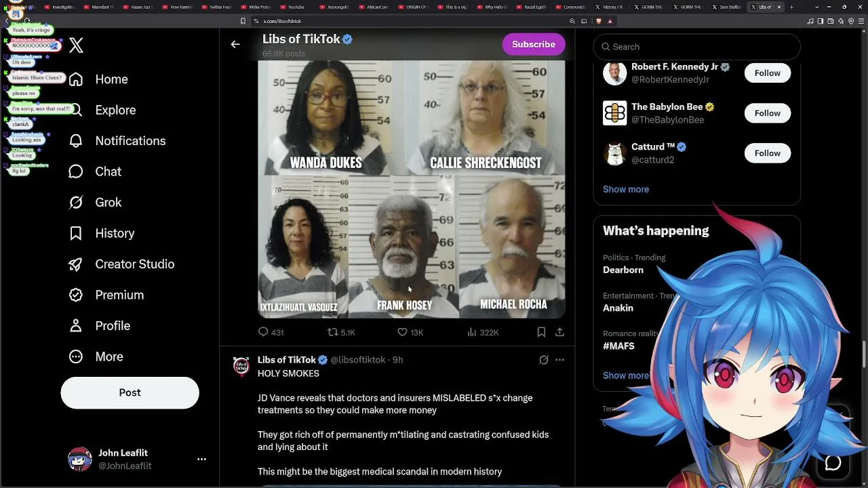The image size is (868, 488).
Task: Click the @JohnLeaflit handle text
Action: (x=125, y=466)
